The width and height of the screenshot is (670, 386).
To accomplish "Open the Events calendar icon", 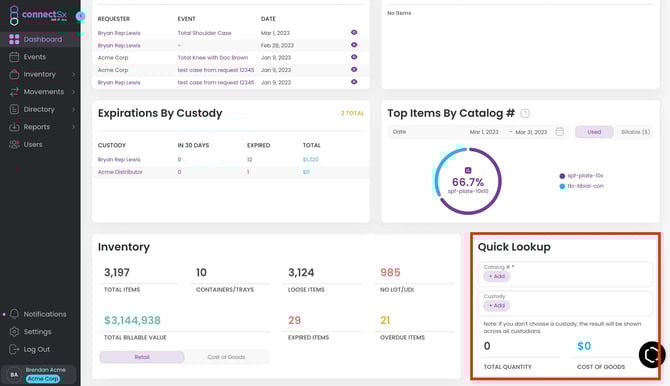I will (x=14, y=57).
